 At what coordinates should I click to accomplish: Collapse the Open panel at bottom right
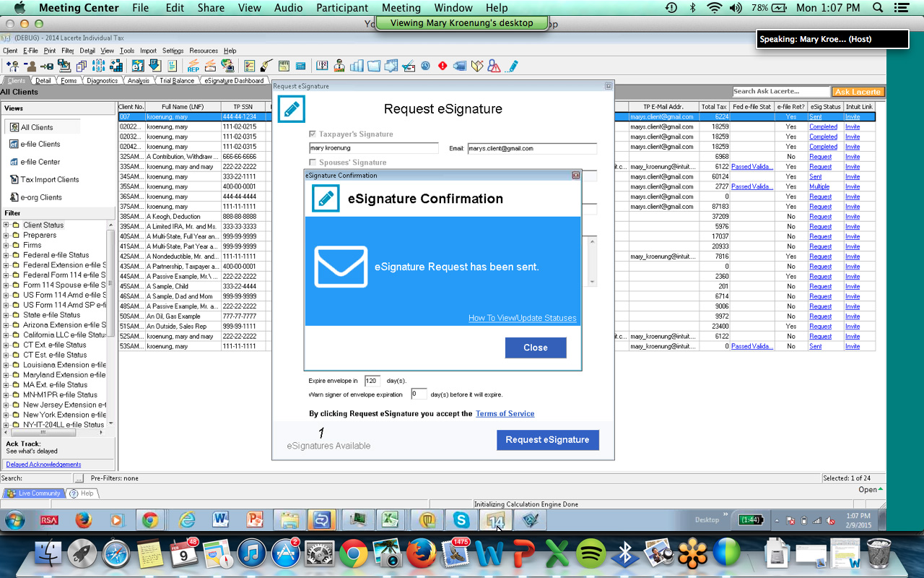click(880, 489)
